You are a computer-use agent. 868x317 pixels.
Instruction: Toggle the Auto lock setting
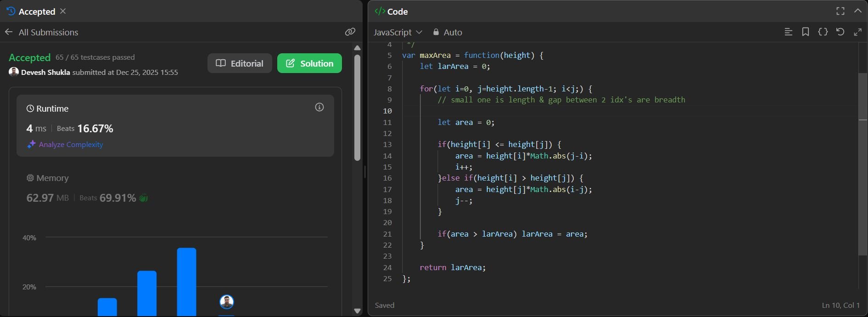tap(448, 32)
